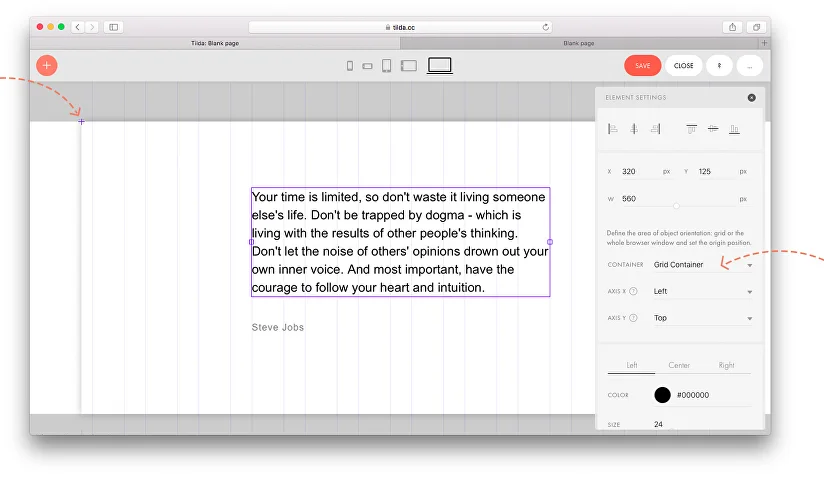This screenshot has width=824, height=477.
Task: Click the black color swatch
Action: [x=662, y=395]
